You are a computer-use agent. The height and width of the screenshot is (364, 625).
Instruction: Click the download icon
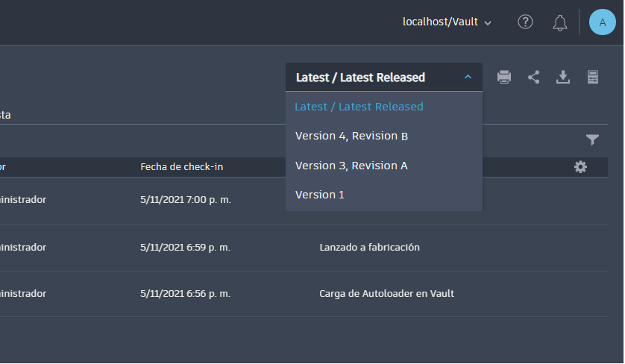563,77
